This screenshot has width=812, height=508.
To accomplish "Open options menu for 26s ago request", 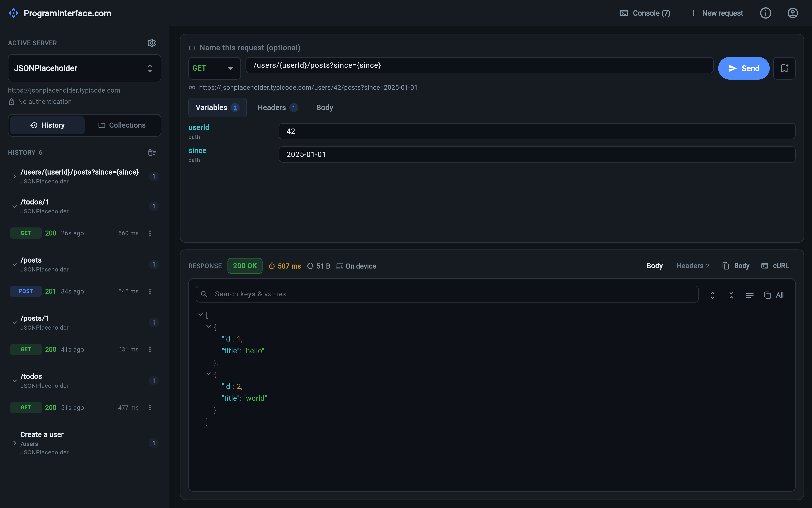I will coord(150,233).
